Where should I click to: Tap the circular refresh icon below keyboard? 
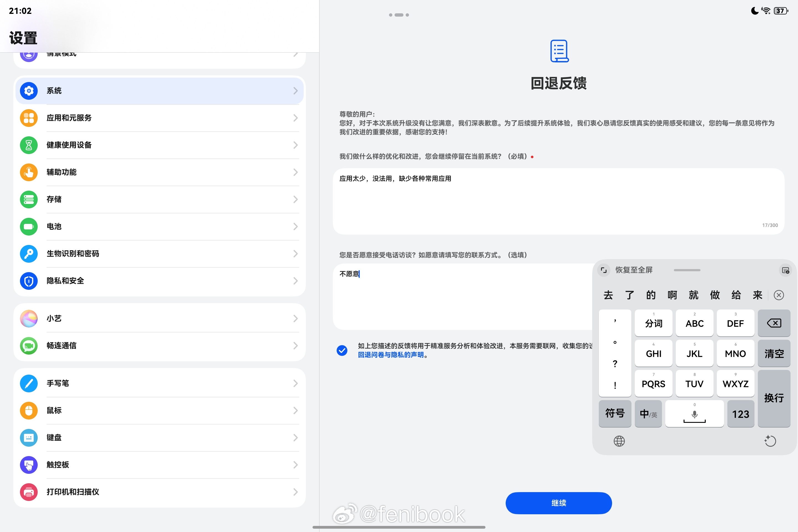point(770,441)
